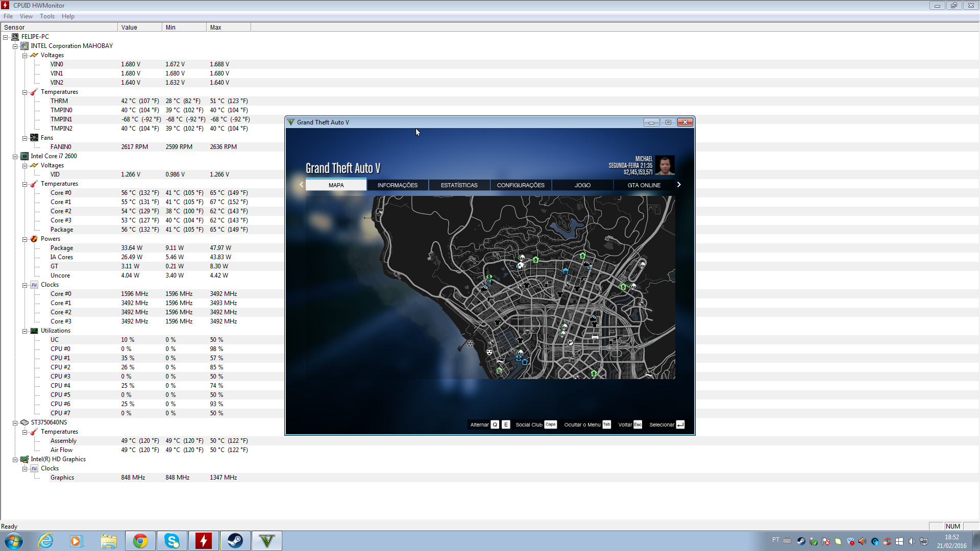
Task: Click the Sensor column header
Action: tap(59, 27)
